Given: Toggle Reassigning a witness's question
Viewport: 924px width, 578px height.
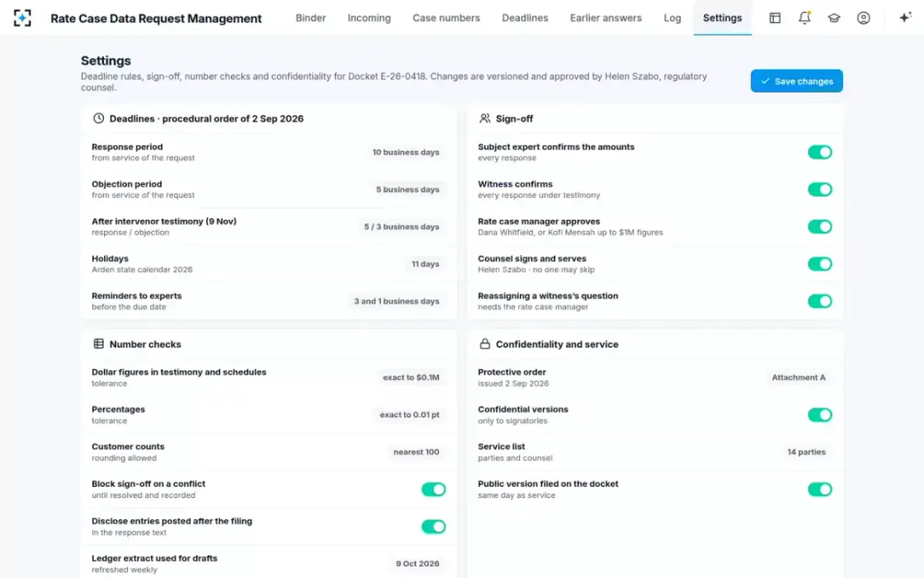Looking at the screenshot, I should click(x=820, y=301).
